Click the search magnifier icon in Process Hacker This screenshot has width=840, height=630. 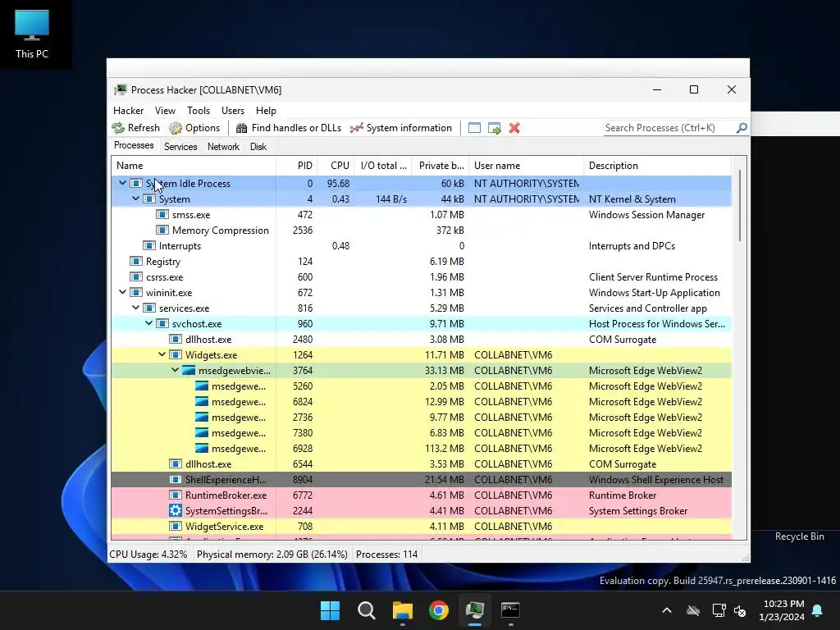[x=742, y=128]
